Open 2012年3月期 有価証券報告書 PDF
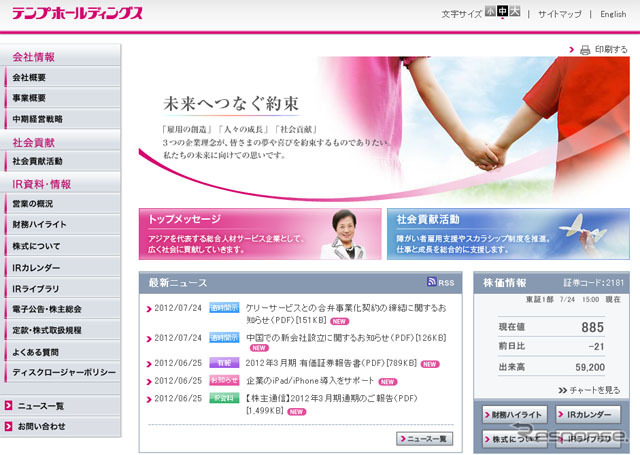 click(x=331, y=363)
